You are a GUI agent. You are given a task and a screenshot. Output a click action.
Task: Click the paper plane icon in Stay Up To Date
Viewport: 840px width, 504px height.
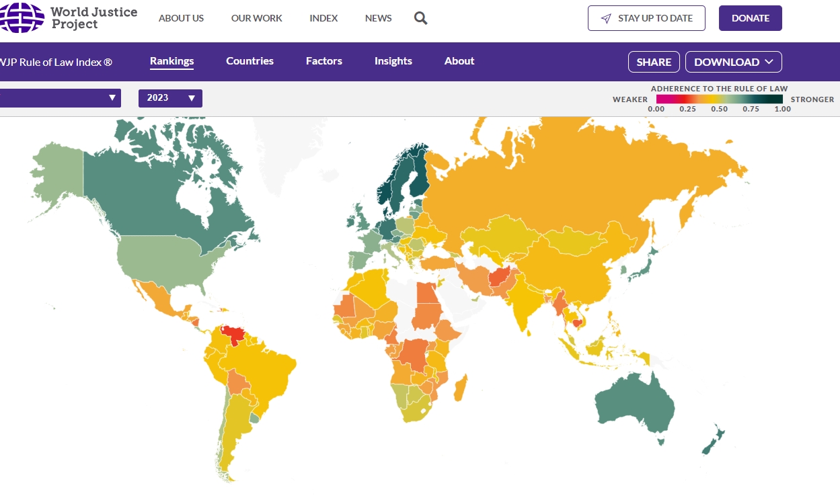coord(606,18)
